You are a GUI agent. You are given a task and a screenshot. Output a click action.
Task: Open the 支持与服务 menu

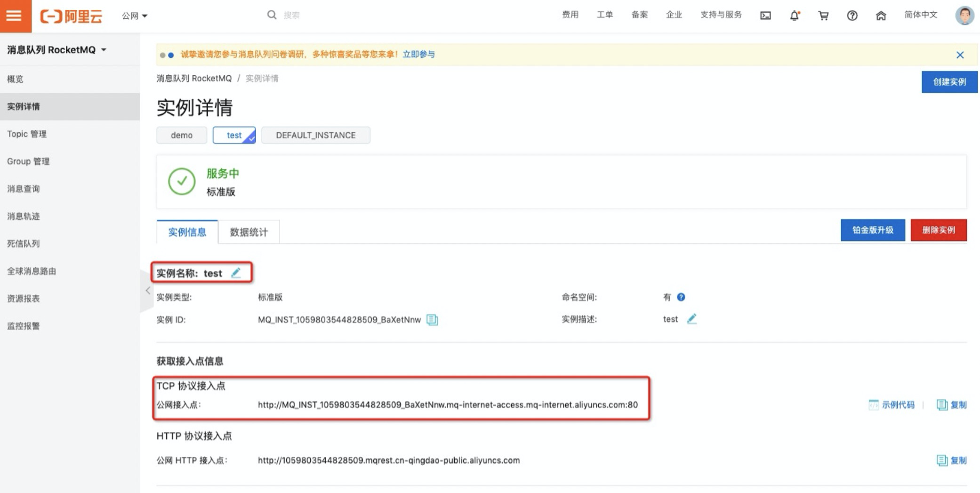[721, 15]
